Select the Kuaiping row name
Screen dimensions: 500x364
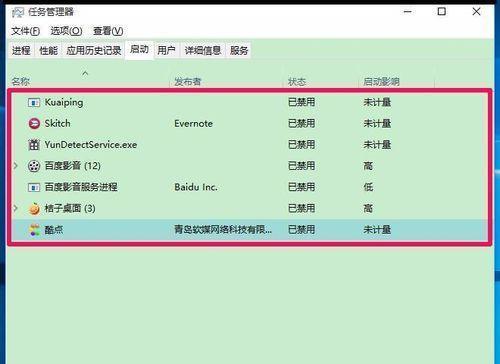[x=64, y=103]
